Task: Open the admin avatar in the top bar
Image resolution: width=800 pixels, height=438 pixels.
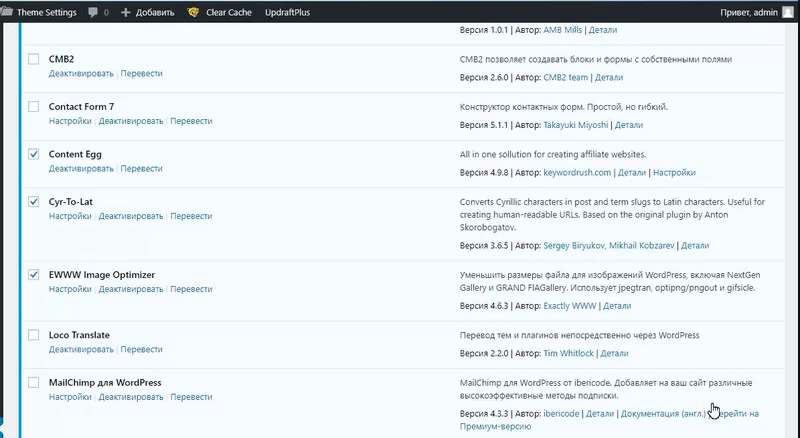Action: pyautogui.click(x=788, y=12)
